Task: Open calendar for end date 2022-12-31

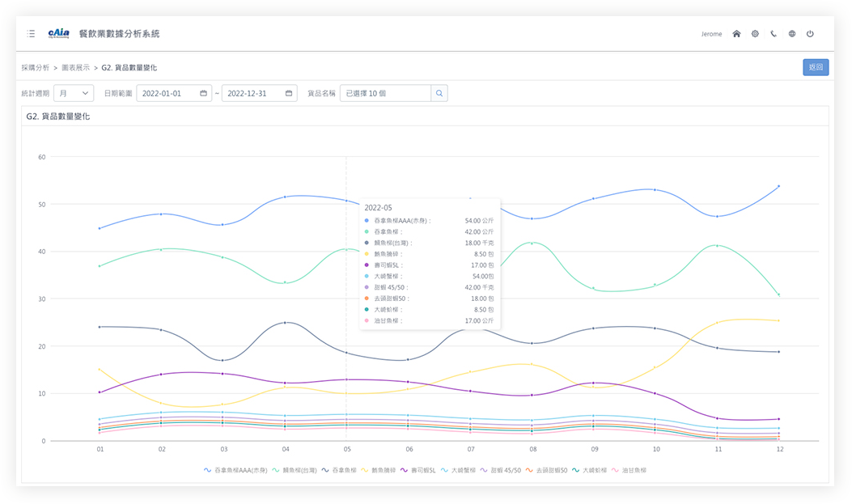Action: (289, 93)
